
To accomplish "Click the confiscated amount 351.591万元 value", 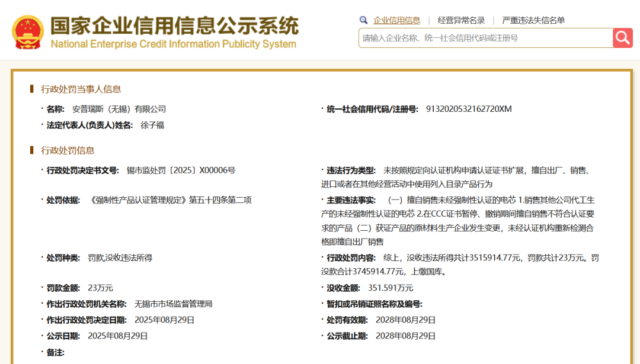I will 391,288.
